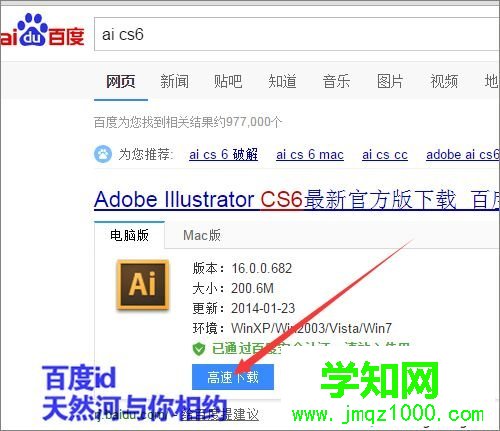
Task: Select the 电脑版 tab
Action: pyautogui.click(x=129, y=235)
